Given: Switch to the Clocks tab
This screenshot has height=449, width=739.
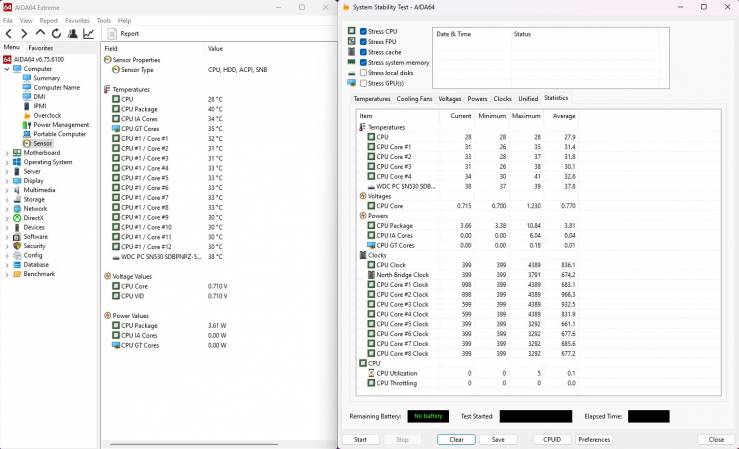Looking at the screenshot, I should pyautogui.click(x=502, y=99).
